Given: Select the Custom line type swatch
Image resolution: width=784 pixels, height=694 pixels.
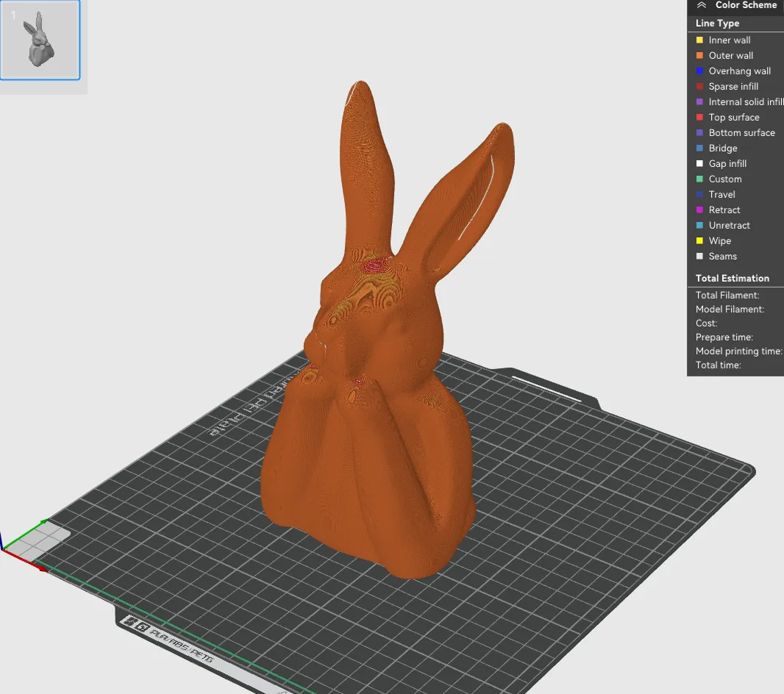Looking at the screenshot, I should point(699,179).
